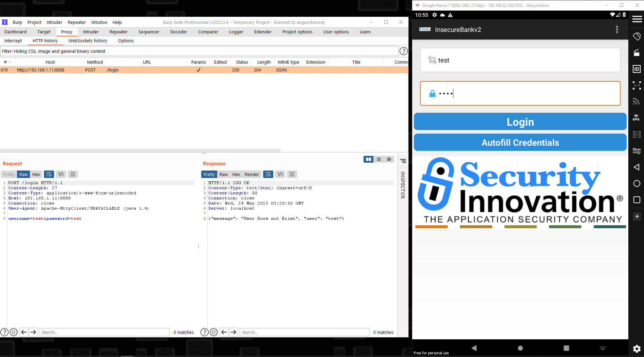This screenshot has height=357, width=644.
Task: Open Request search settings gear
Action: pos(14,332)
